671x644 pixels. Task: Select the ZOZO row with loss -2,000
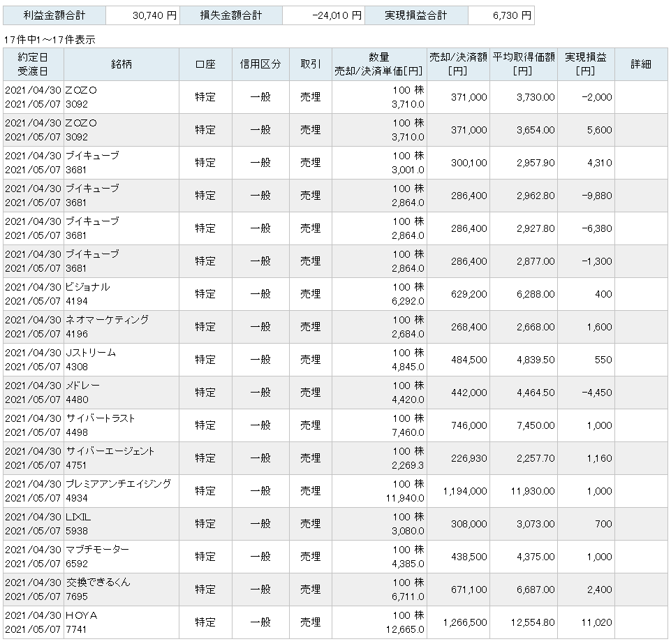point(335,97)
